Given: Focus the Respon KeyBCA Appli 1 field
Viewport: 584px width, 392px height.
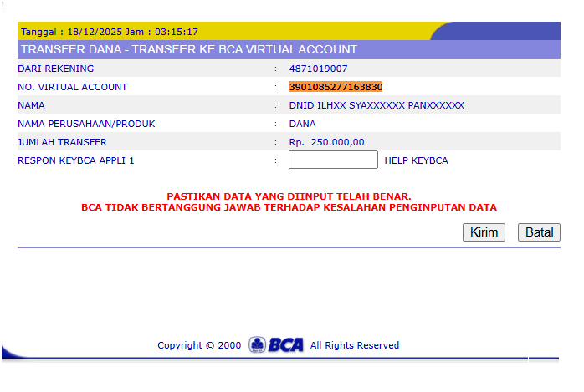Looking at the screenshot, I should point(333,160).
